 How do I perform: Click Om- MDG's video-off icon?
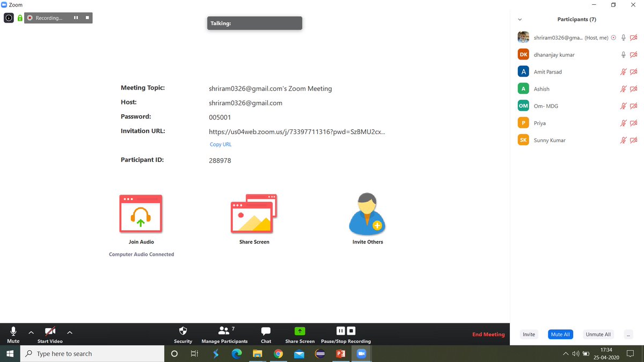(x=633, y=106)
